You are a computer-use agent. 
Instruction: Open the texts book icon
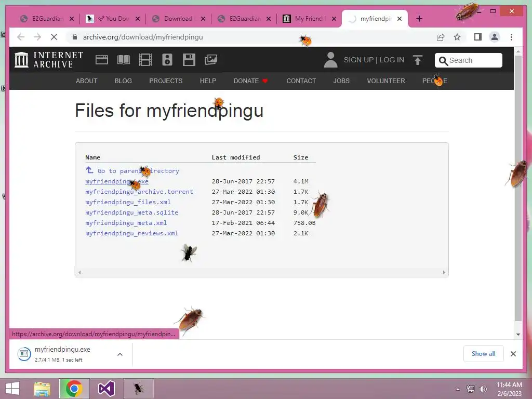click(124, 60)
